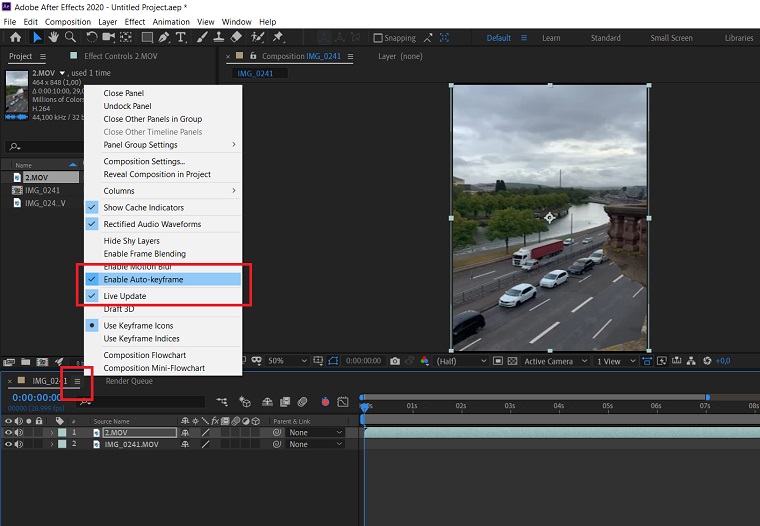Click the Home icon in toolbar
Image resolution: width=760 pixels, height=526 pixels.
coord(15,38)
